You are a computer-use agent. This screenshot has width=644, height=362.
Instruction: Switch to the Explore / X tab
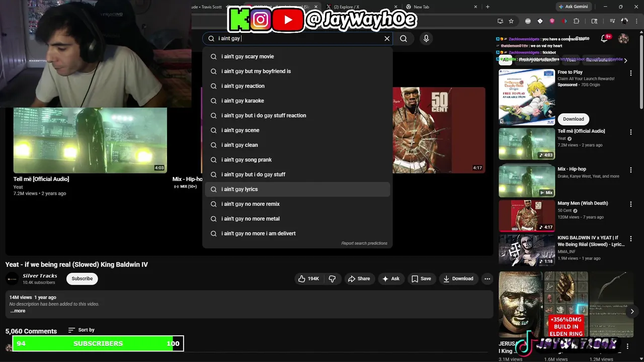coord(360,7)
